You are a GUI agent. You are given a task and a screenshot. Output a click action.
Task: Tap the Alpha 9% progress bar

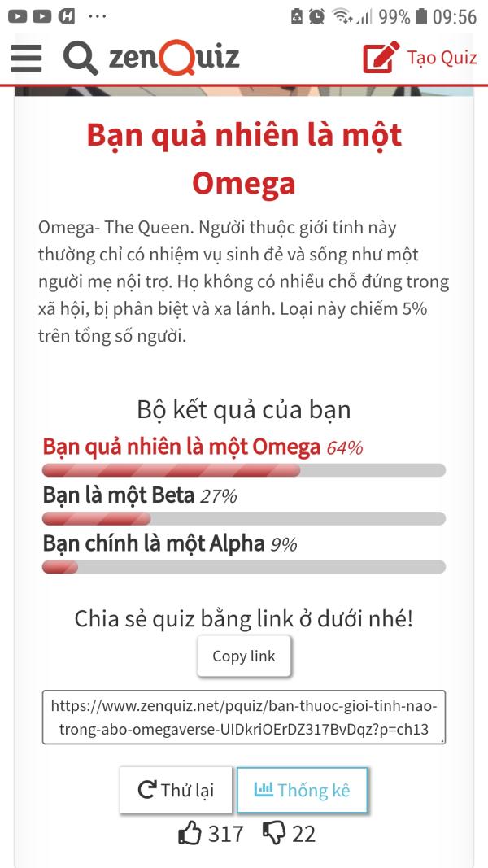pos(244,567)
